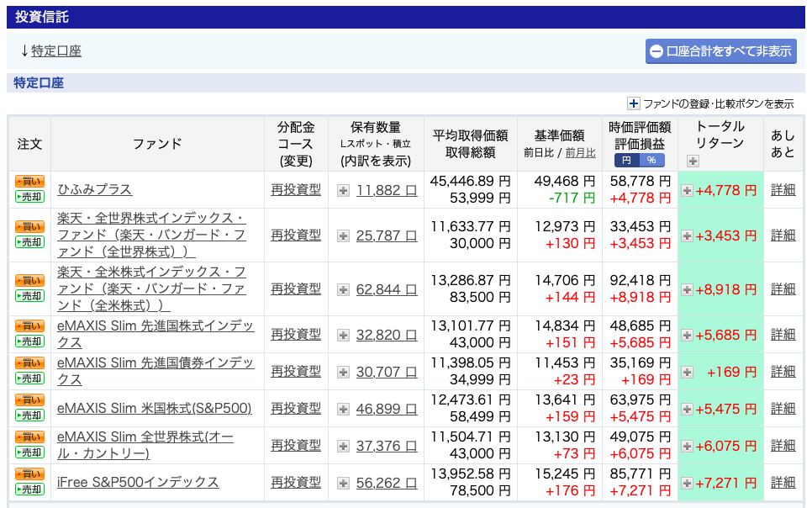Expand holdings breakdown for 32,820 口
The width and height of the screenshot is (812, 508).
343,336
